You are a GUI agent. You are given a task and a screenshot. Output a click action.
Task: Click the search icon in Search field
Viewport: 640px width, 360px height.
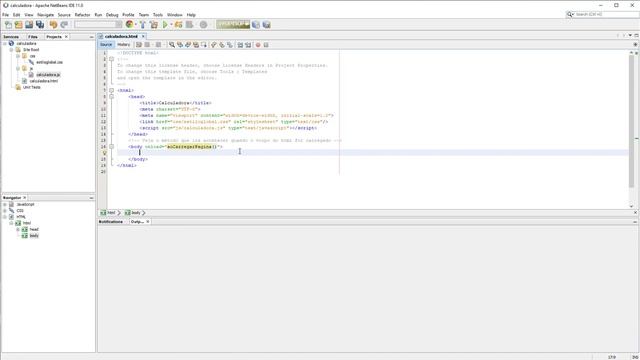pos(570,14)
